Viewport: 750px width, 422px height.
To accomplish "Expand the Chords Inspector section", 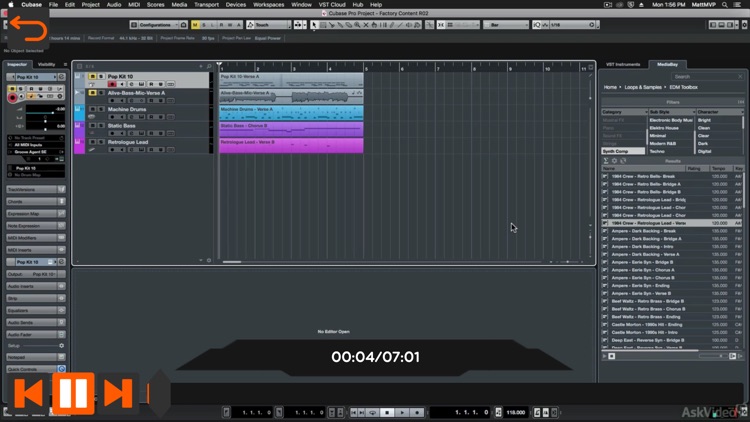I will [36, 202].
